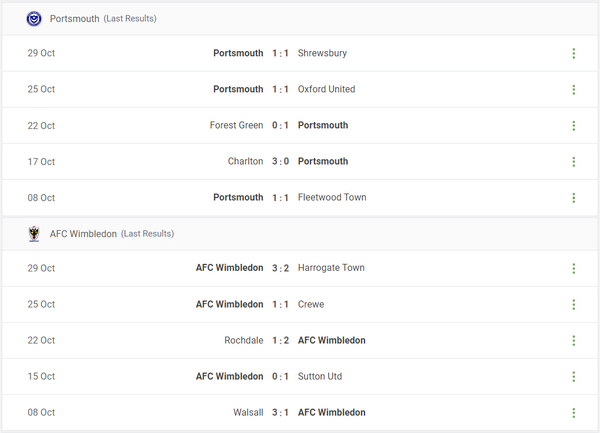Click the Harrogate Town team name

pyautogui.click(x=331, y=269)
